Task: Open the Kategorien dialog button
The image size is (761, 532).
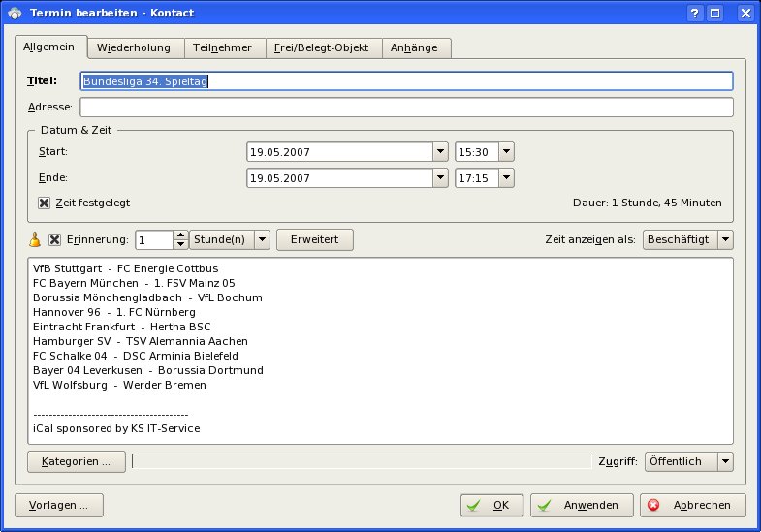Action: click(77, 461)
